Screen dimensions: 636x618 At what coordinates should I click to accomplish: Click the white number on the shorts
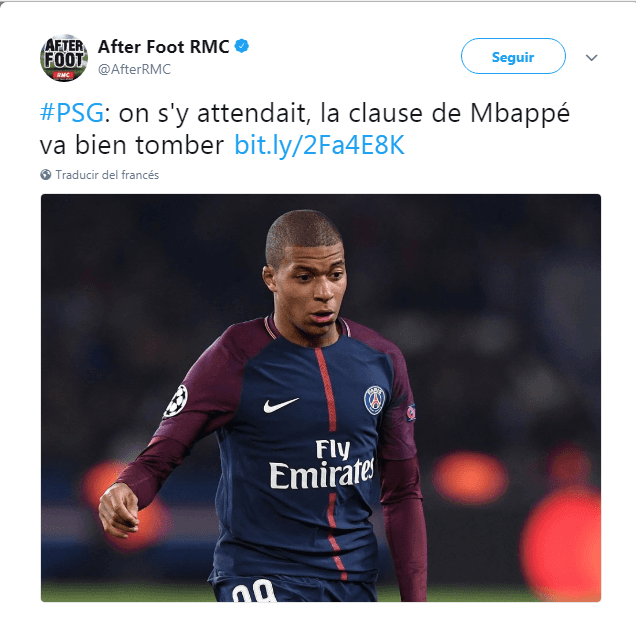click(254, 591)
